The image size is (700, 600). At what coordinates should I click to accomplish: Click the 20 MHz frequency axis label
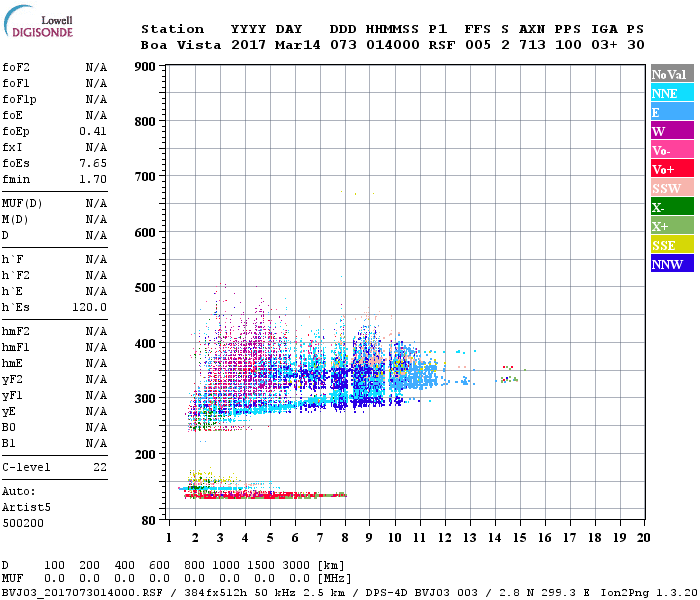click(x=643, y=538)
